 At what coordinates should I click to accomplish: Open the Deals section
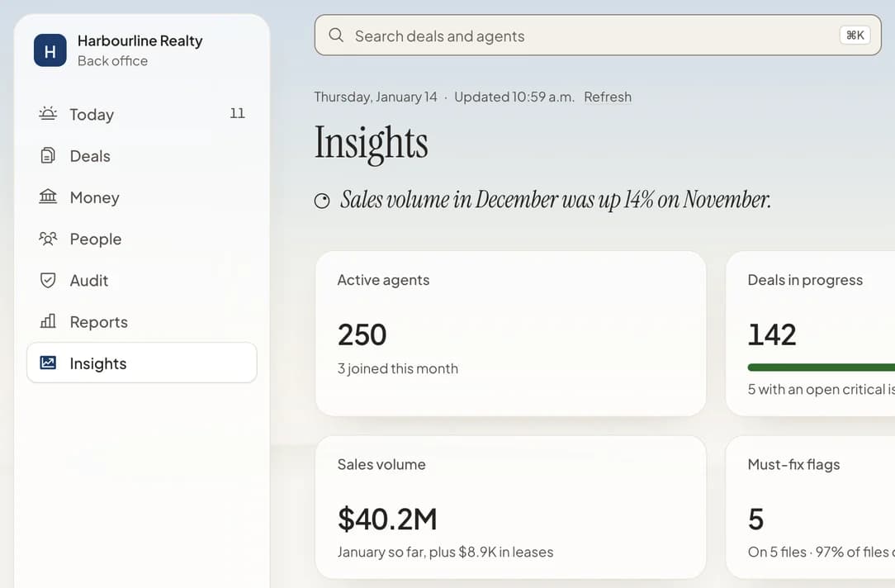(x=142, y=156)
